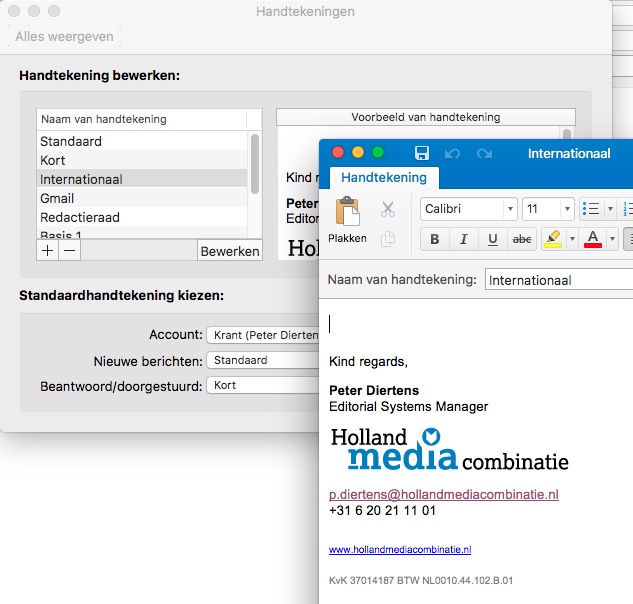The width and height of the screenshot is (633, 604).
Task: Click the Copy icon below scissors
Action: (388, 238)
